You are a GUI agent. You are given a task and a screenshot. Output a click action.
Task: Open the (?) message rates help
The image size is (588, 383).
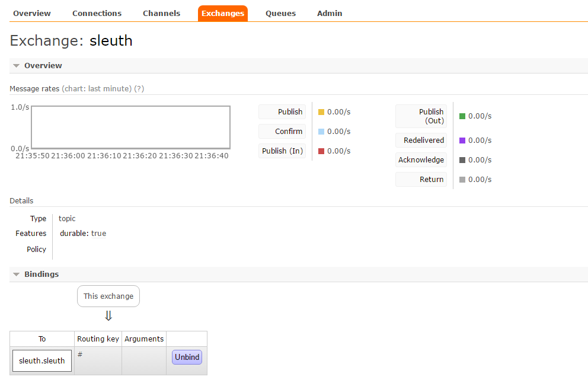[x=139, y=89]
